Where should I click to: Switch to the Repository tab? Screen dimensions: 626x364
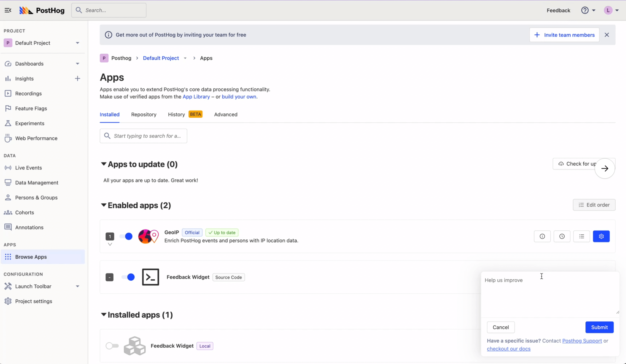pyautogui.click(x=144, y=114)
